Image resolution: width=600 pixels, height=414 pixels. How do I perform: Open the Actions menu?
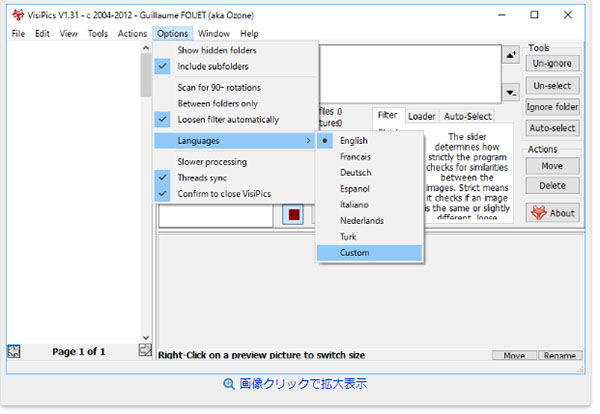tap(132, 33)
